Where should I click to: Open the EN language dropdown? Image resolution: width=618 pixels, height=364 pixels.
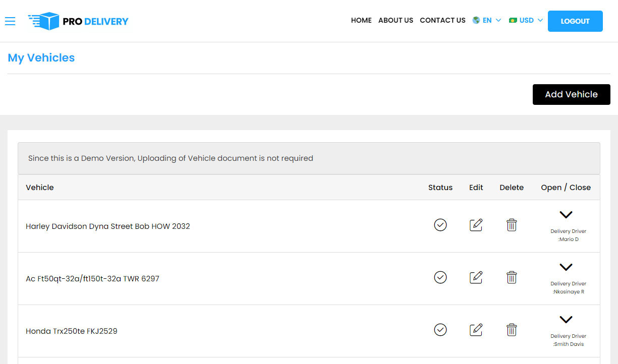pos(487,21)
